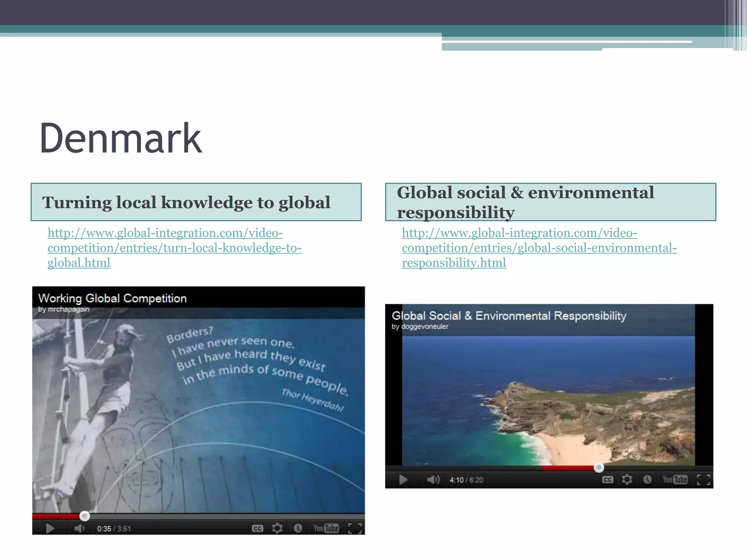This screenshot has width=747, height=560.
Task: Toggle captions on the Working Global Competition video
Action: click(258, 528)
